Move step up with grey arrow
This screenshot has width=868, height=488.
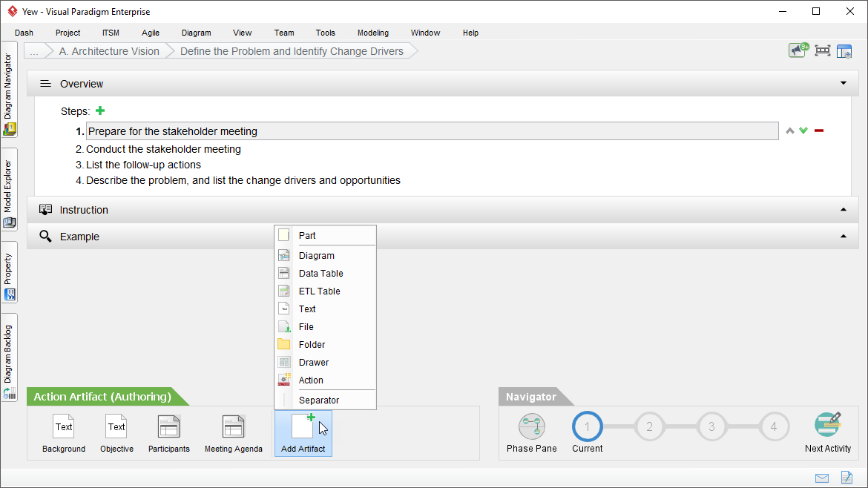coord(790,131)
